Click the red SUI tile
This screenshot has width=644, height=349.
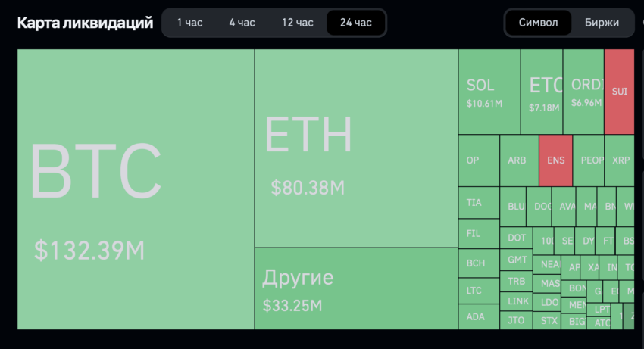click(x=619, y=92)
